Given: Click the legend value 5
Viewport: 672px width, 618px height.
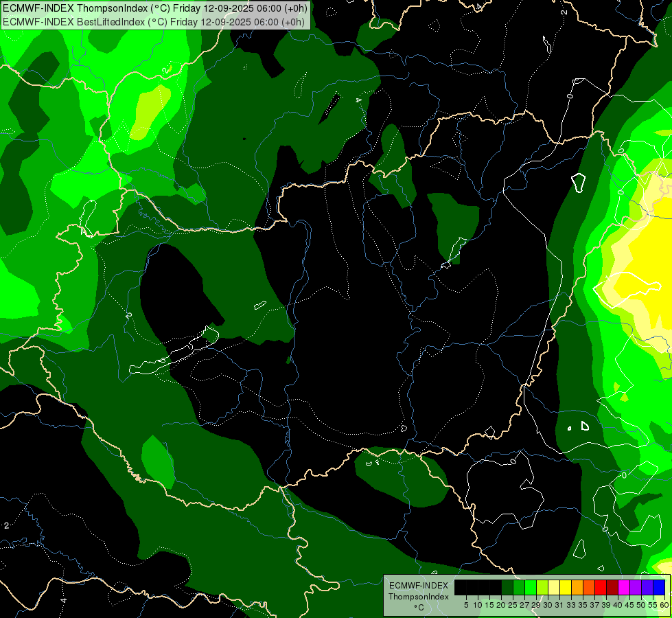Looking at the screenshot, I should [466, 605].
